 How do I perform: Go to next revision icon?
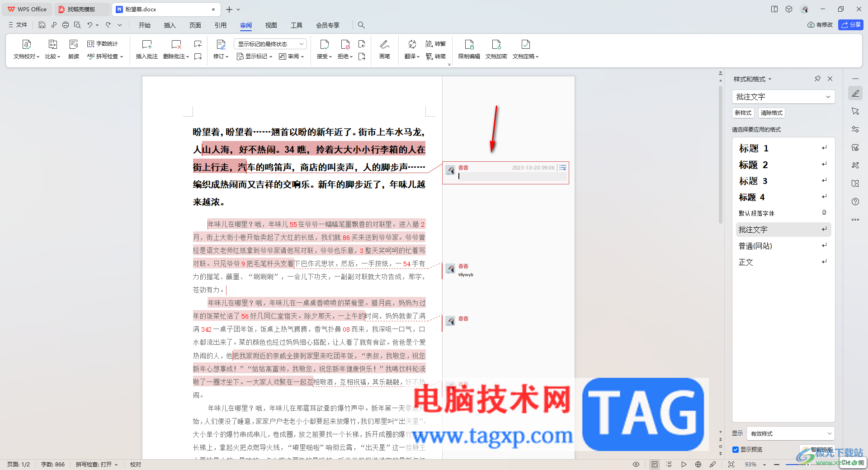pyautogui.click(x=362, y=56)
